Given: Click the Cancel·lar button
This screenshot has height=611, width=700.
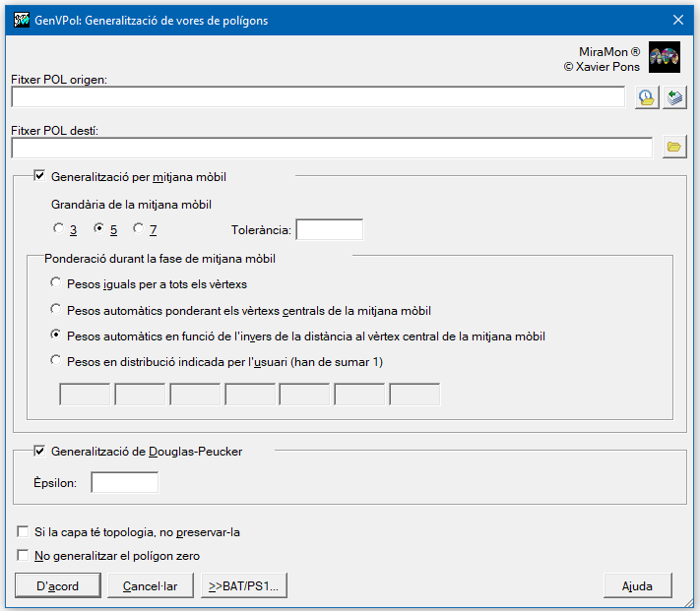Looking at the screenshot, I should point(151,585).
